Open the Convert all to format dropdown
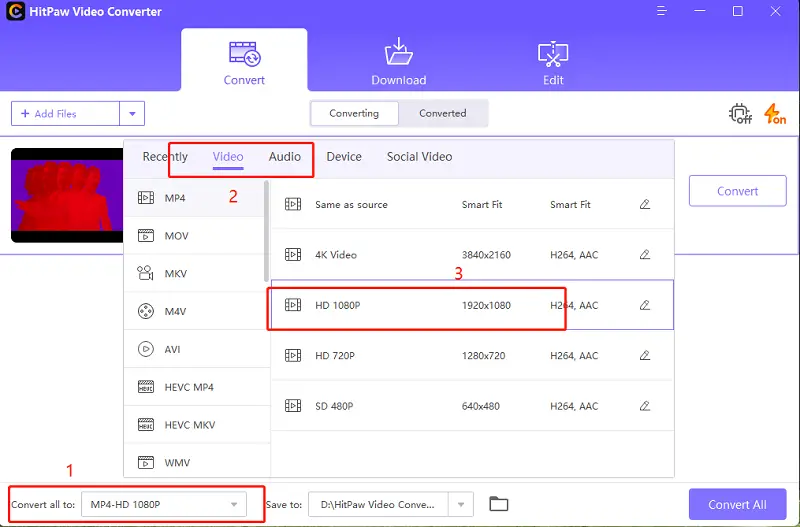Viewport: 800px width, 527px height. [x=164, y=504]
